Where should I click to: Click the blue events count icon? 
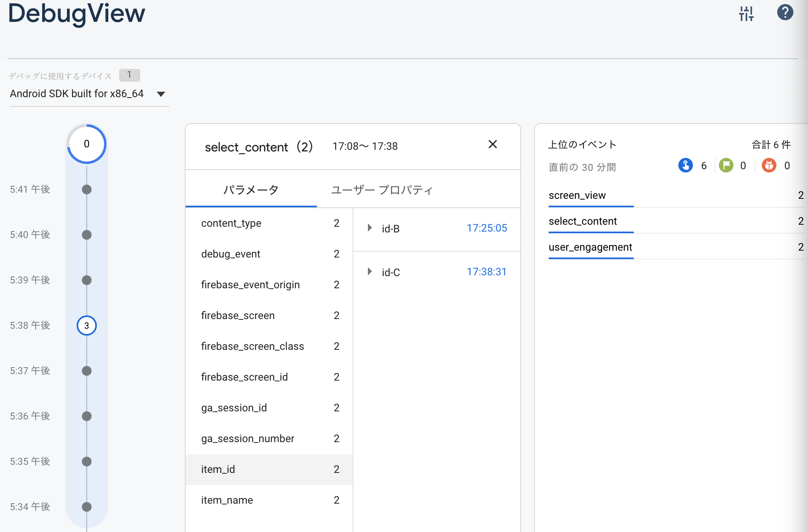pyautogui.click(x=685, y=165)
